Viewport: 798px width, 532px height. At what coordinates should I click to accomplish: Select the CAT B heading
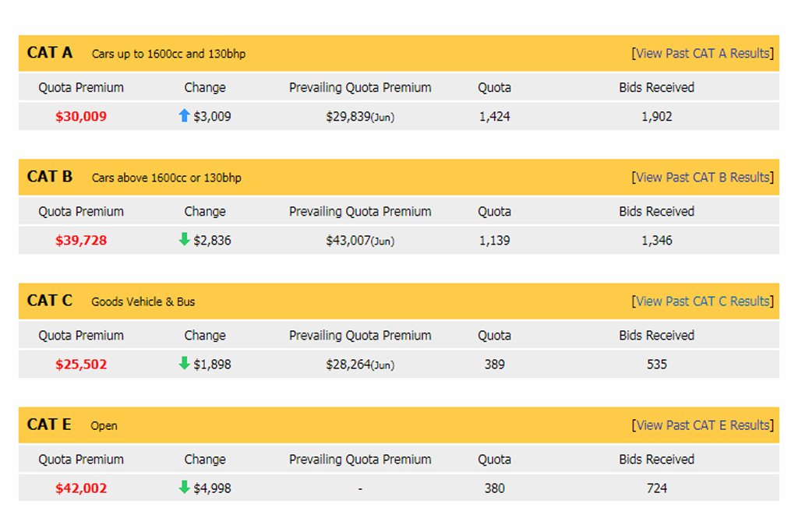pos(50,177)
